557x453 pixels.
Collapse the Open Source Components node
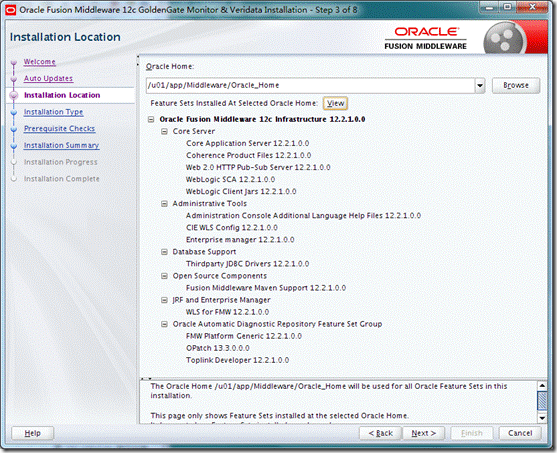tap(164, 276)
